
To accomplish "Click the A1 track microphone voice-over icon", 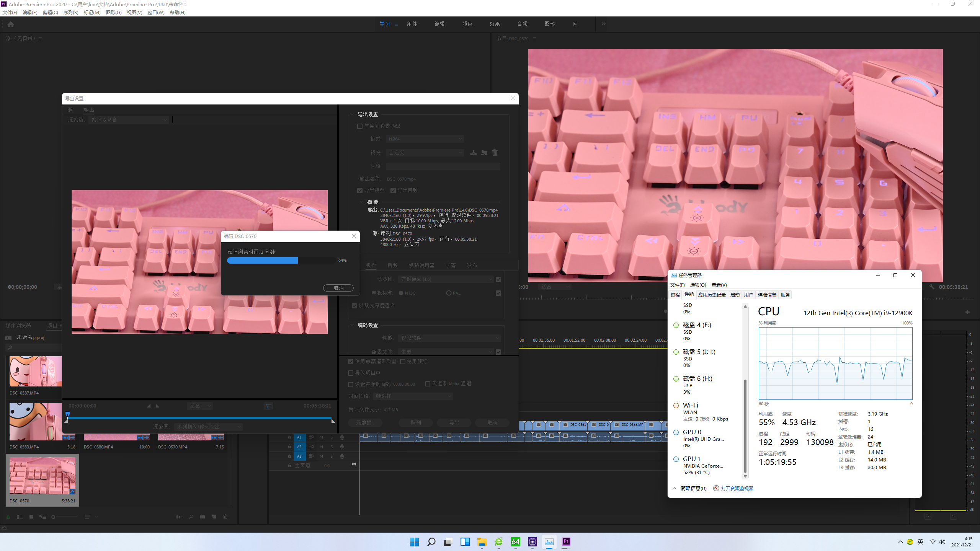I will pyautogui.click(x=342, y=437).
